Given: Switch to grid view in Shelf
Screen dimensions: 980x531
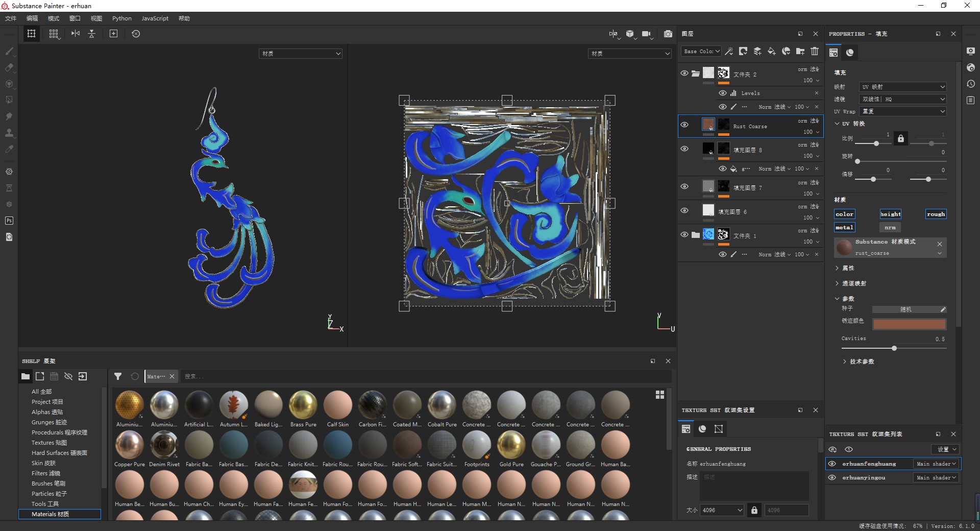Looking at the screenshot, I should coord(659,395).
